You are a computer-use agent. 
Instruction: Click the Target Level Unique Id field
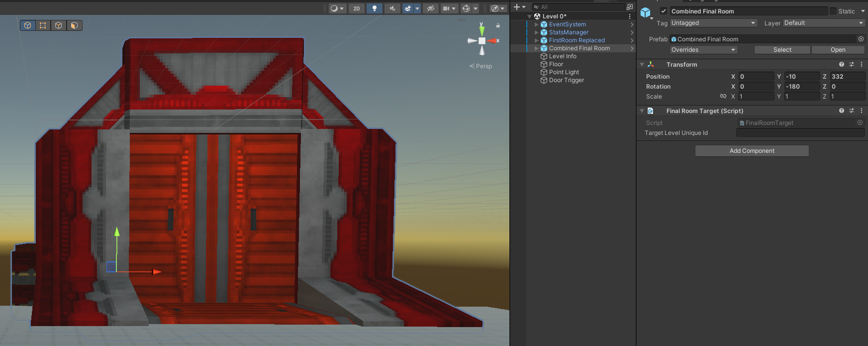[x=800, y=133]
